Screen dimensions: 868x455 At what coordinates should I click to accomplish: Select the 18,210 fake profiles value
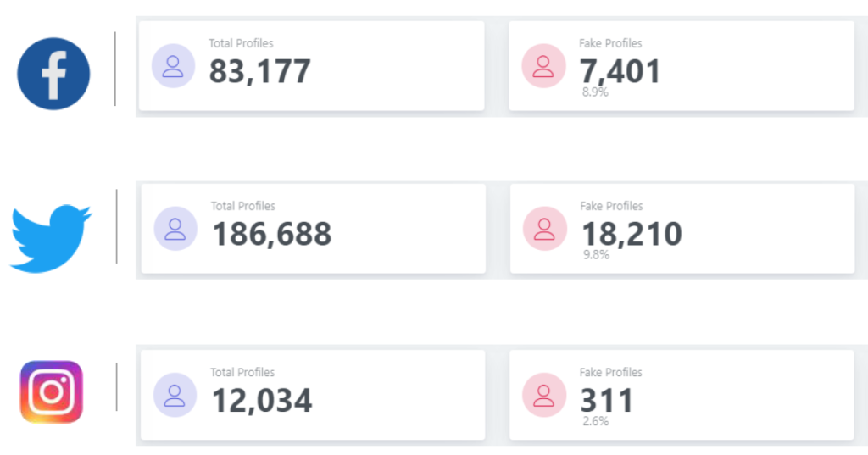632,234
